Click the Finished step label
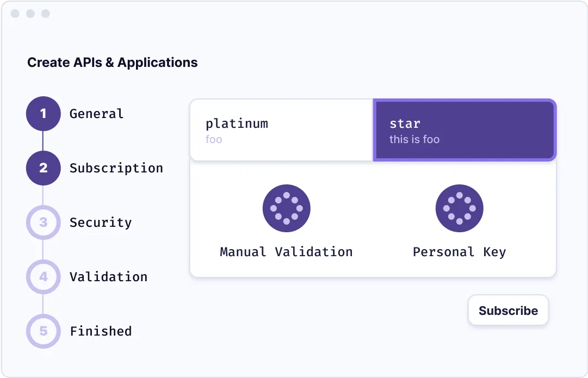588x378 pixels. (100, 331)
